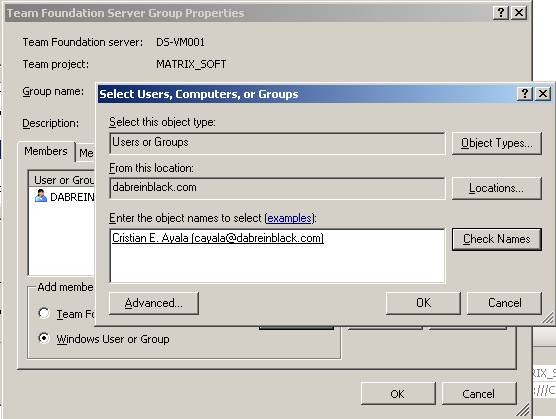Screen dimensions: 556x419
Task: Open the Locations... dialog
Action: tap(496, 188)
